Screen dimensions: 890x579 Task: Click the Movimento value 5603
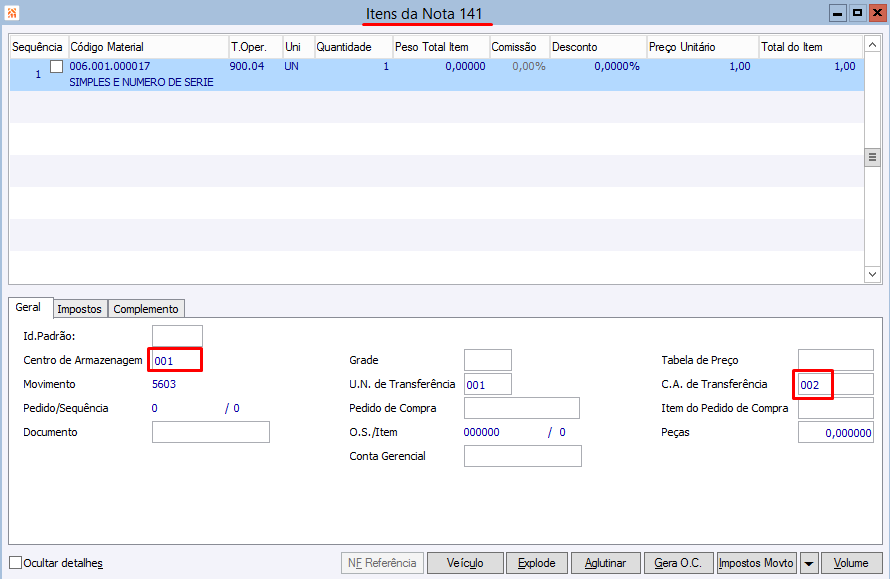[x=164, y=384]
